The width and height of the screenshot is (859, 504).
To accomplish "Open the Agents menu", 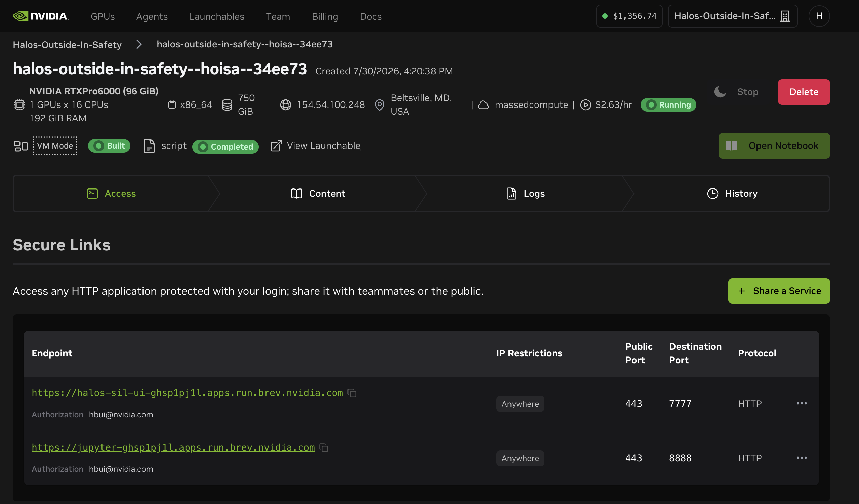I will tap(152, 16).
